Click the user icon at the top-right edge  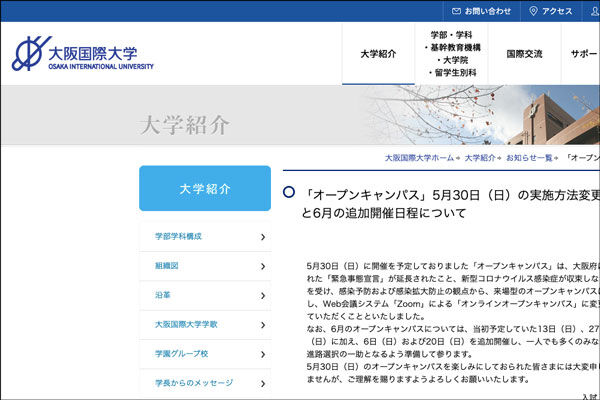[595, 11]
